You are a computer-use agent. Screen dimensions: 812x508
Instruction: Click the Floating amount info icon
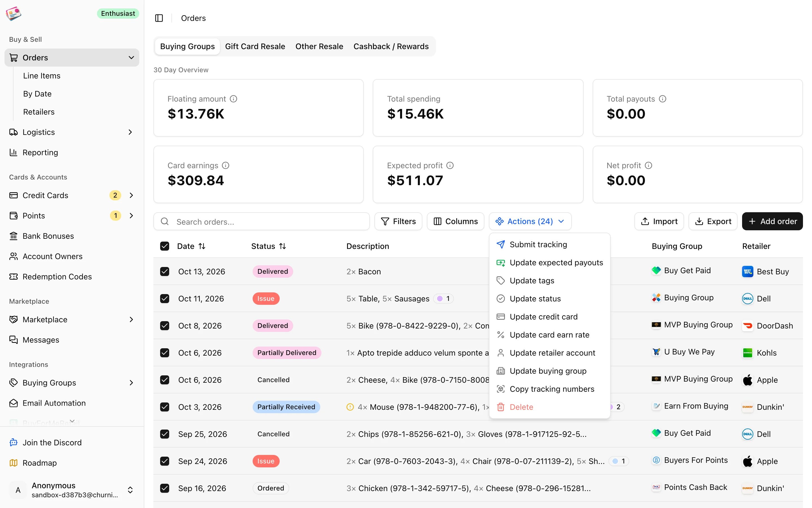point(233,99)
